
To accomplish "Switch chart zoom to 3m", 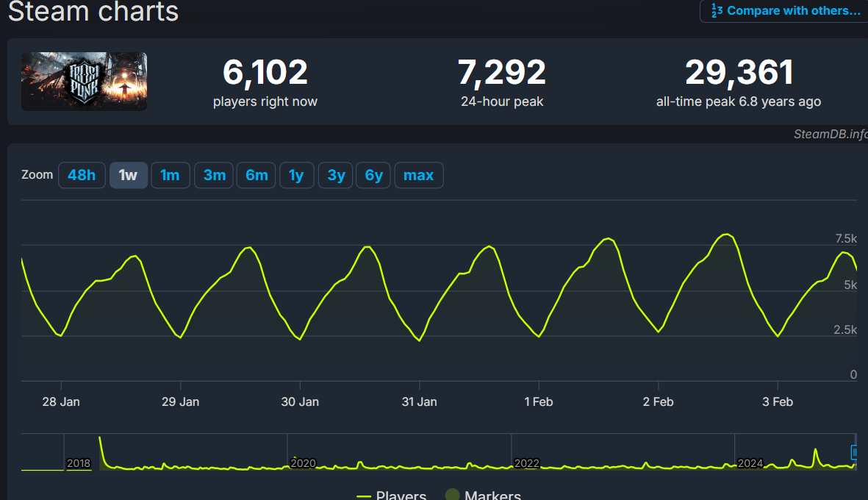I will click(x=214, y=175).
